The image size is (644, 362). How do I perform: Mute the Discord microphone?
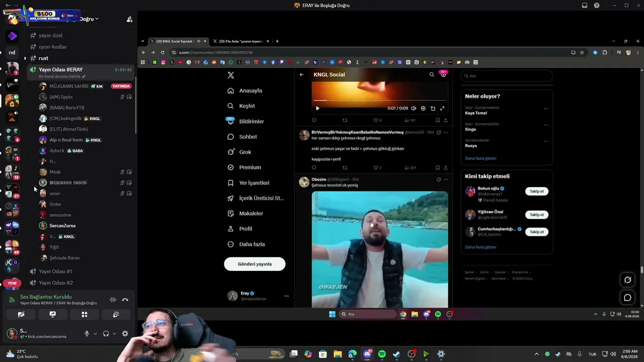[x=87, y=333]
